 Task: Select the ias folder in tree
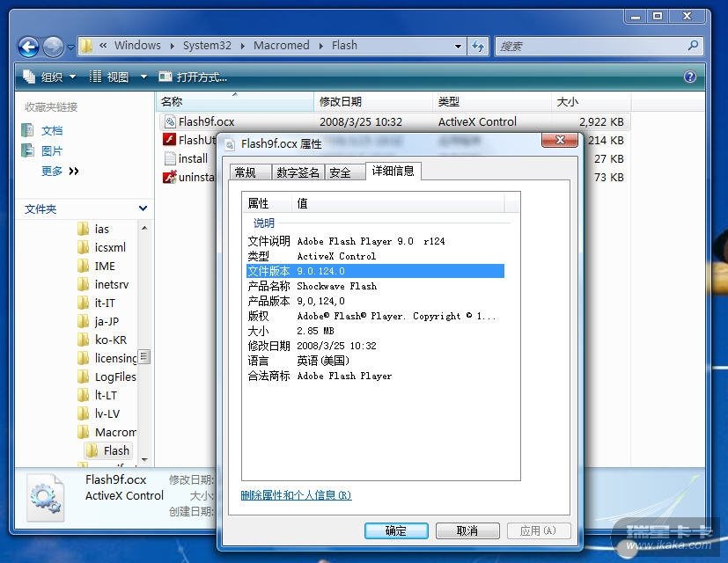pyautogui.click(x=102, y=229)
